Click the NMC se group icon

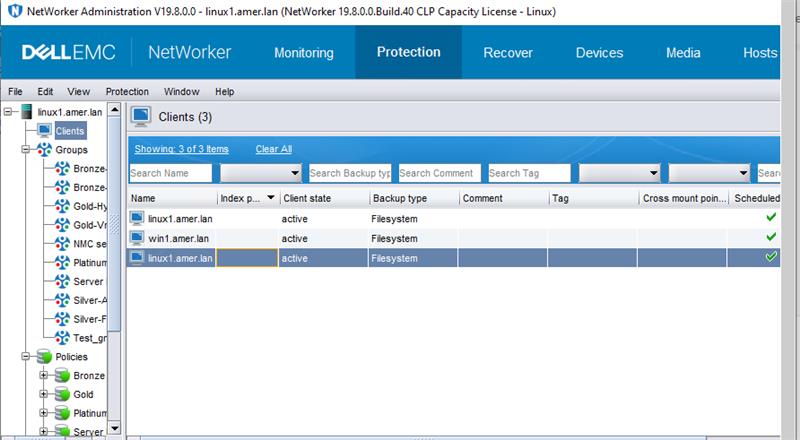click(x=63, y=243)
